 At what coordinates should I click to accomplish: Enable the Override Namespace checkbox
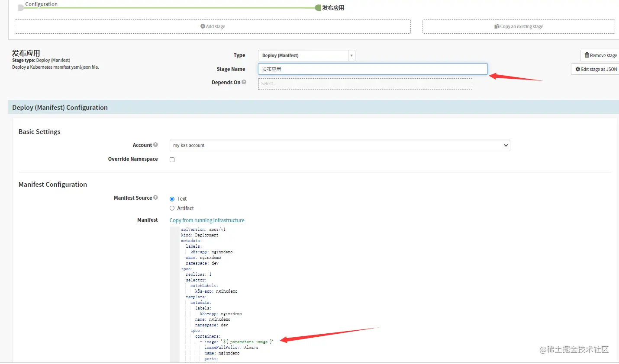click(172, 160)
